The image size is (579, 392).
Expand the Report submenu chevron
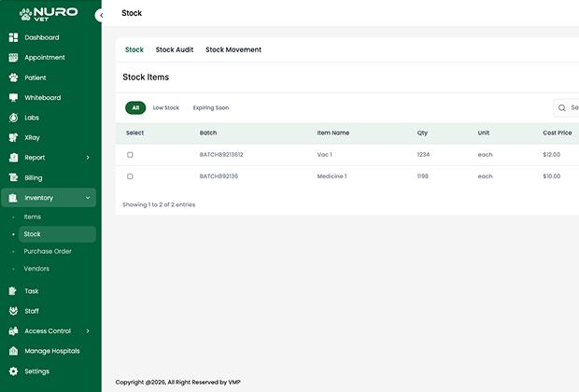coord(88,158)
